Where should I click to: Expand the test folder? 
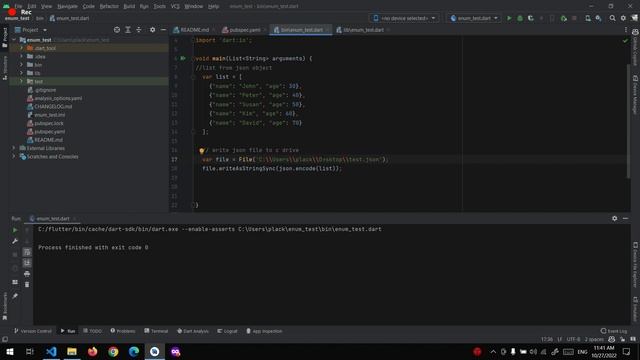coord(21,81)
